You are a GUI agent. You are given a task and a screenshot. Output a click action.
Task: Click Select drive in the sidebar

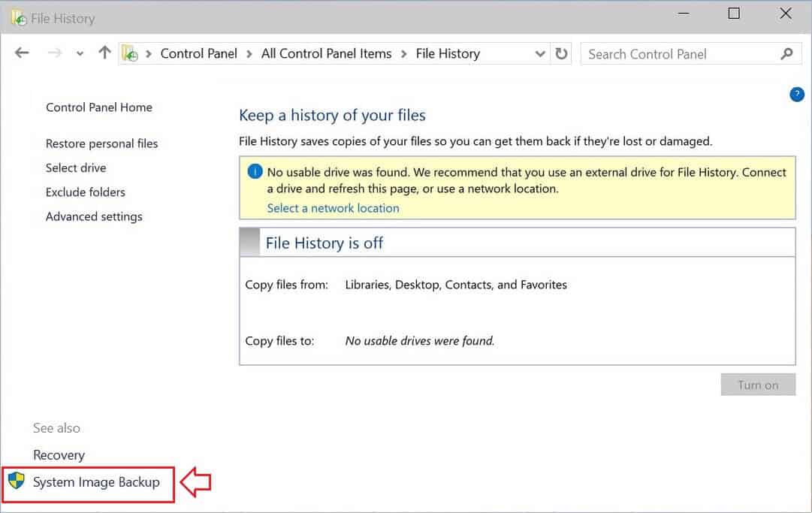click(75, 167)
